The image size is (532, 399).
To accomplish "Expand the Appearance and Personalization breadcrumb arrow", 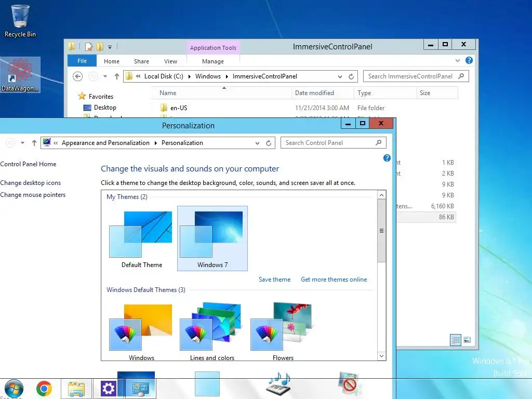I will tap(155, 143).
